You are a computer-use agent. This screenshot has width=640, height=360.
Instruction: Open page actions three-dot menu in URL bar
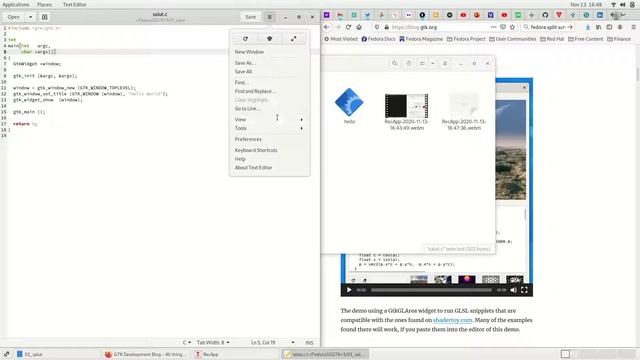coord(493,27)
